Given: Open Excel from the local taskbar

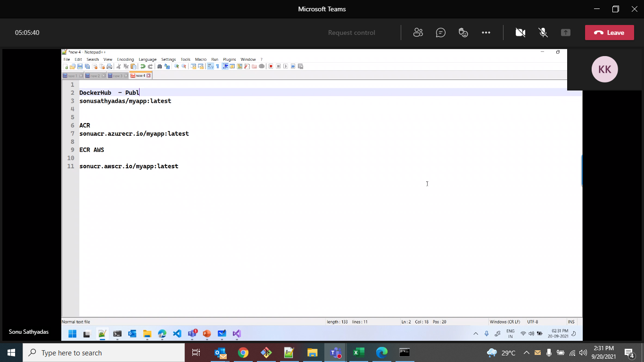Looking at the screenshot, I should tap(359, 353).
